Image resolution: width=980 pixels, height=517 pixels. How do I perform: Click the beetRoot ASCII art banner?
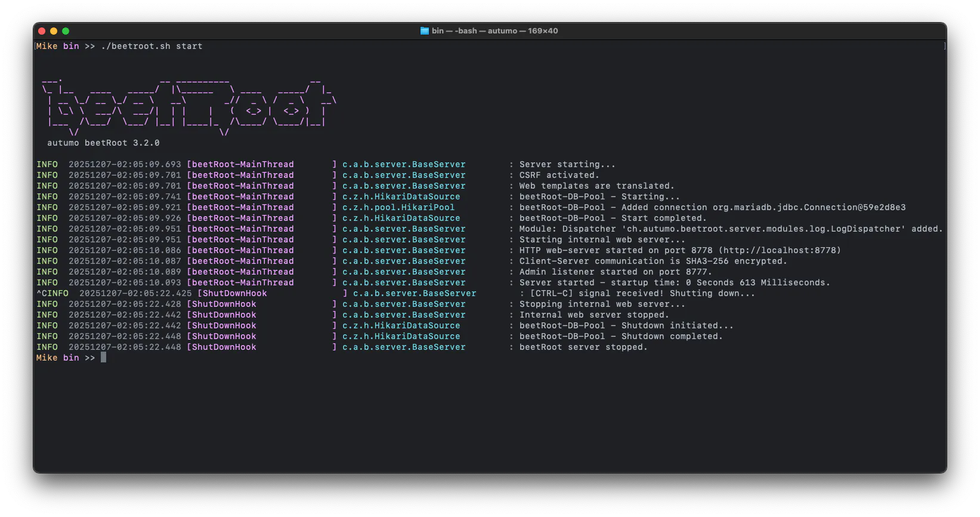pos(189,106)
